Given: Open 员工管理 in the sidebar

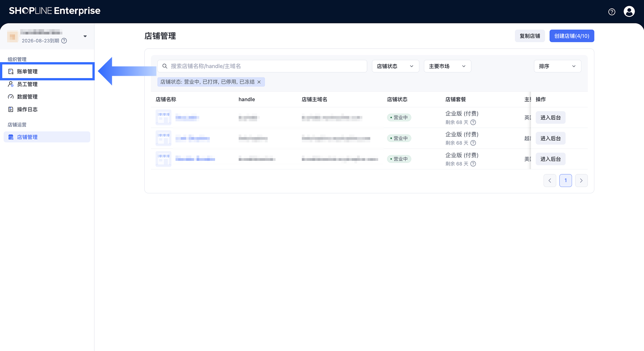Looking at the screenshot, I should tap(47, 84).
